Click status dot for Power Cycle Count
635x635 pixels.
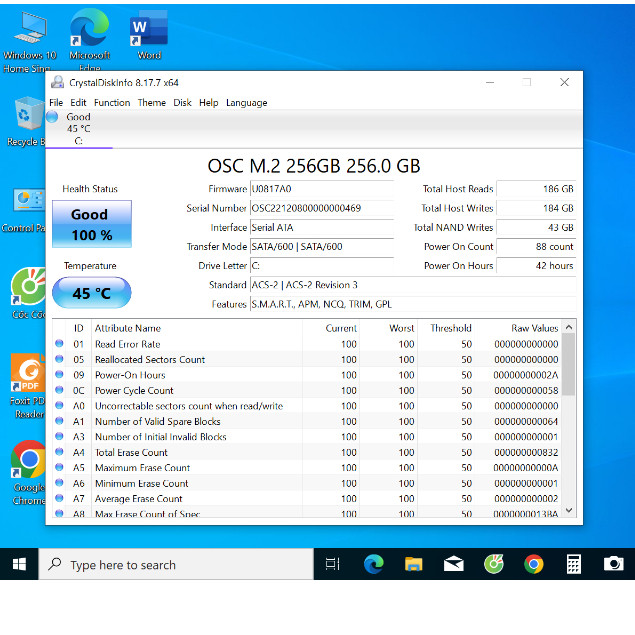(x=59, y=390)
